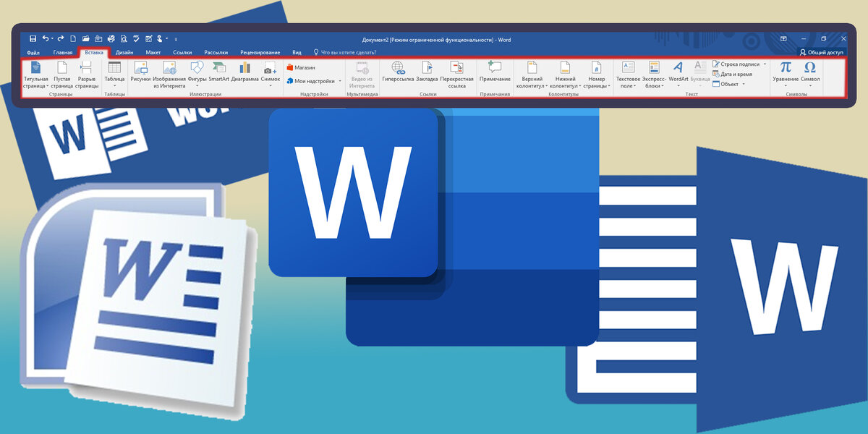This screenshot has height=434, width=868.
Task: Go to the Ссылки tab
Action: click(182, 52)
